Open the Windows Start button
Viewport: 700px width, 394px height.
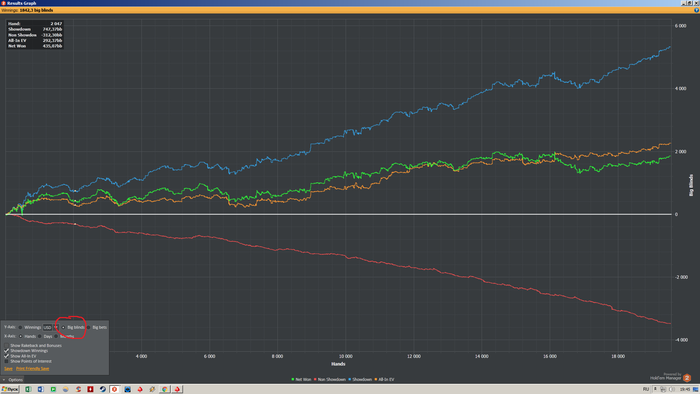coord(10,389)
